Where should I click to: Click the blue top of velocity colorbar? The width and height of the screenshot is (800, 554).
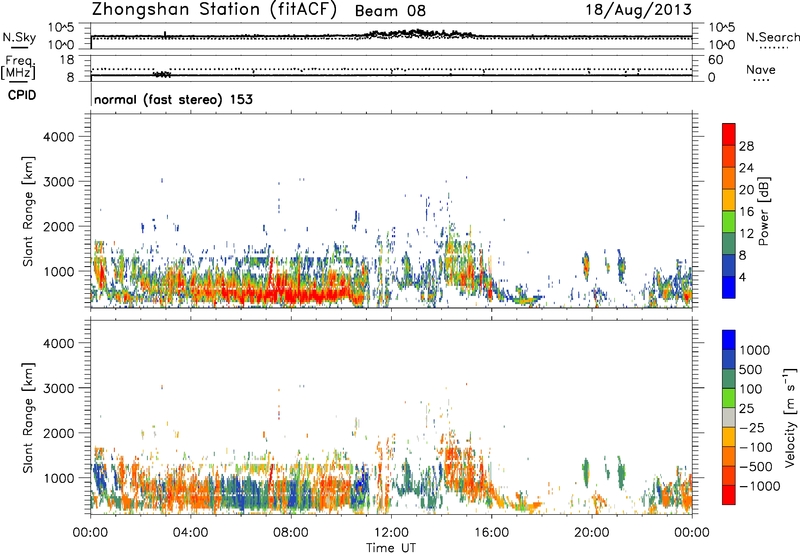tap(729, 340)
